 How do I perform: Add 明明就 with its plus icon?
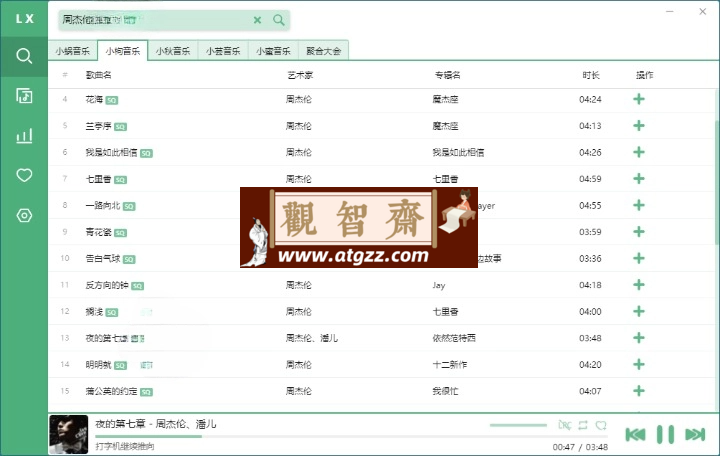[x=639, y=365]
